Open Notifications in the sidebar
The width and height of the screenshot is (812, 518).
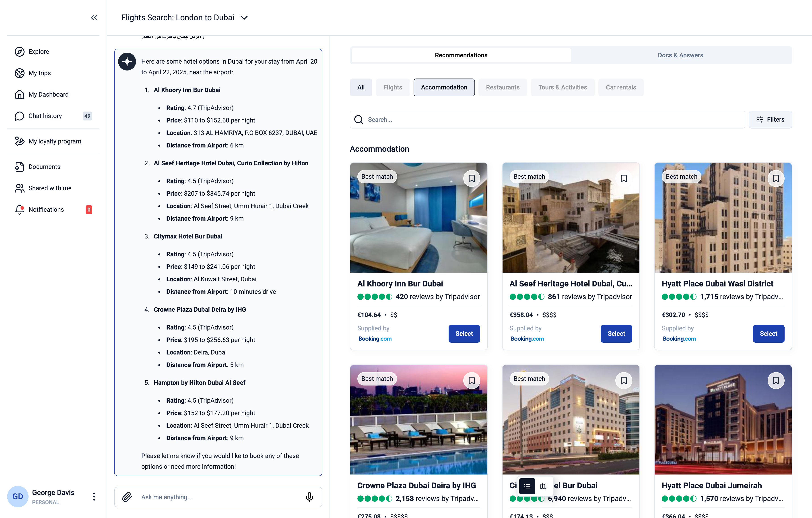(46, 209)
